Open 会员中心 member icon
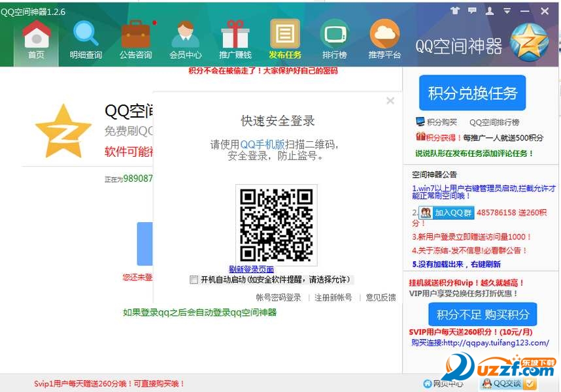561x392 pixels. (186, 35)
